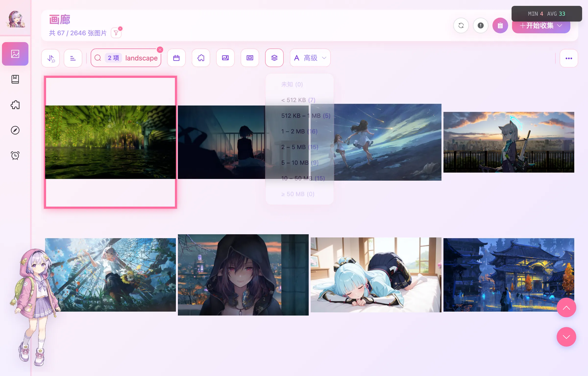Screen dimensions: 588x376
Task: Open the blue night temple thumbnail
Action: [509, 275]
